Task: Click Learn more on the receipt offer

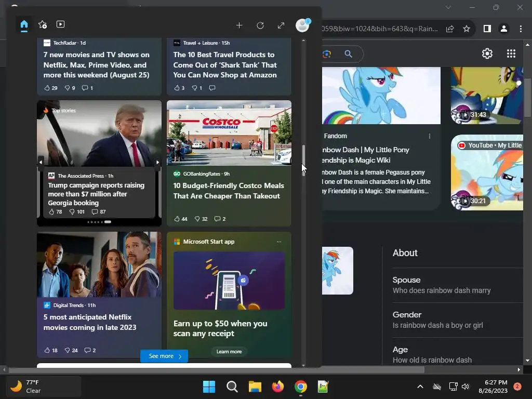Action: (x=229, y=352)
